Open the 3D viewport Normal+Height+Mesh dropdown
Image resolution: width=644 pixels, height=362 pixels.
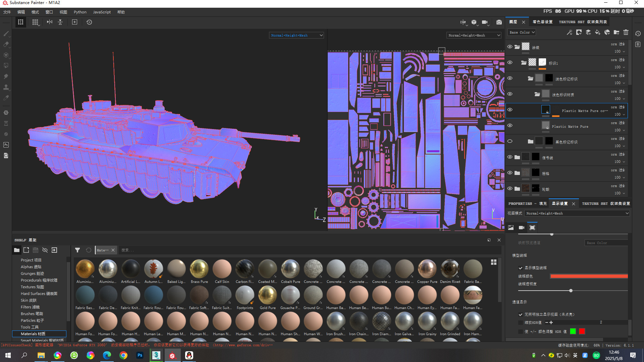[x=297, y=35]
